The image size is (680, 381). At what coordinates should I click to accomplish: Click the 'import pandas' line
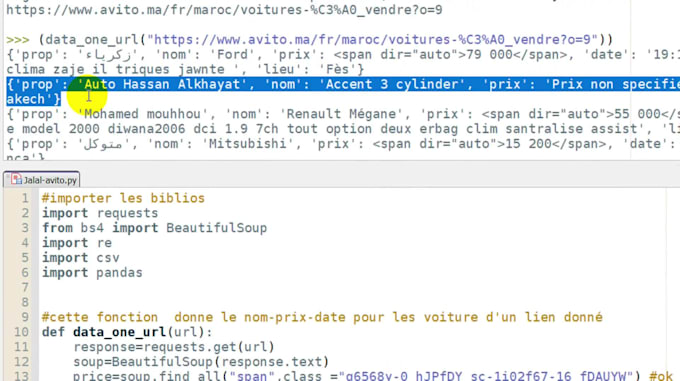92,273
